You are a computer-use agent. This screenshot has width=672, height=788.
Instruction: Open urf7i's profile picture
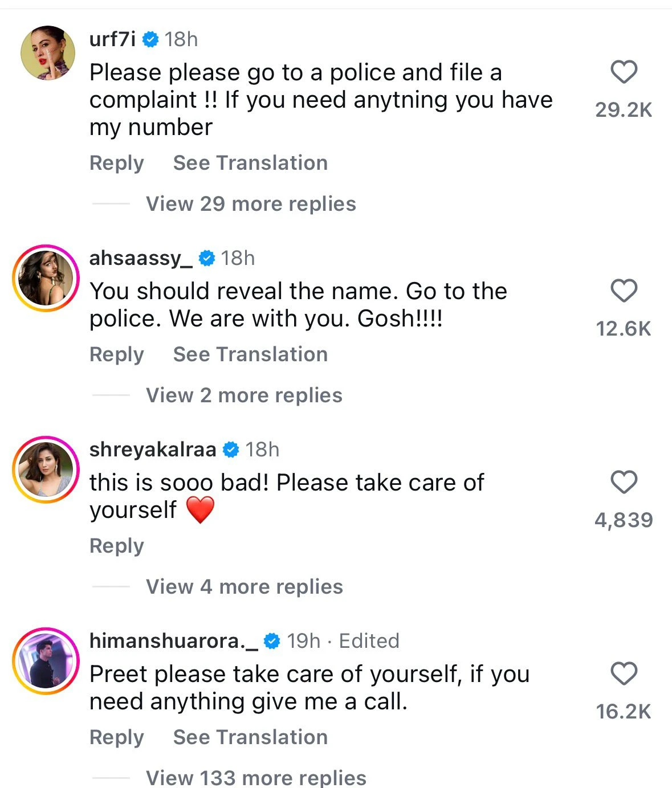pos(48,53)
